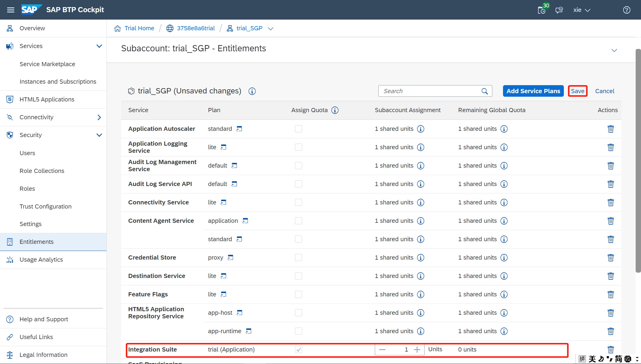Toggle Assign Quota checkbox for Audit Log Service API
The width and height of the screenshot is (641, 364).
pos(299,184)
